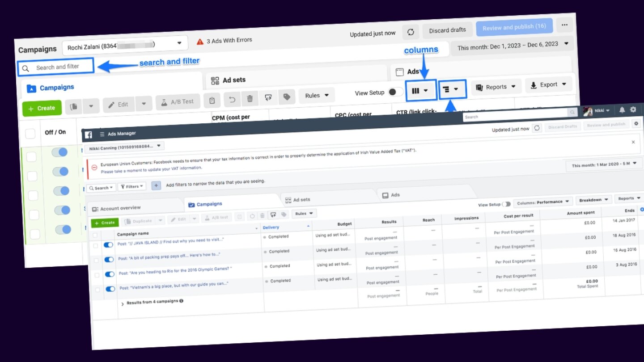Open date range Dec 1, 2023 – Dec 6, 2023
The width and height of the screenshot is (644, 362).
(x=513, y=45)
